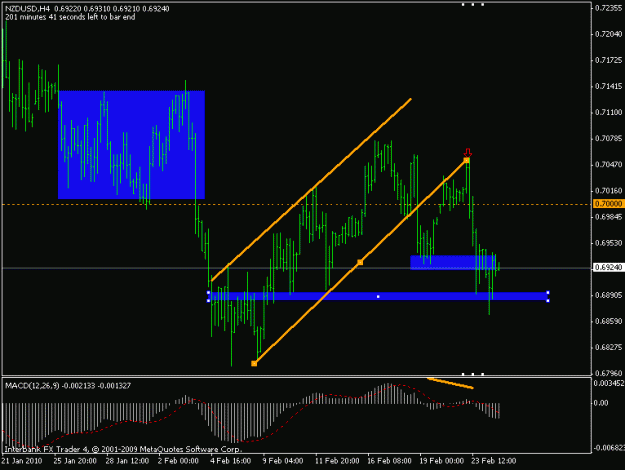
Task: Click the red down arrow above the price peak
Action: [x=468, y=153]
